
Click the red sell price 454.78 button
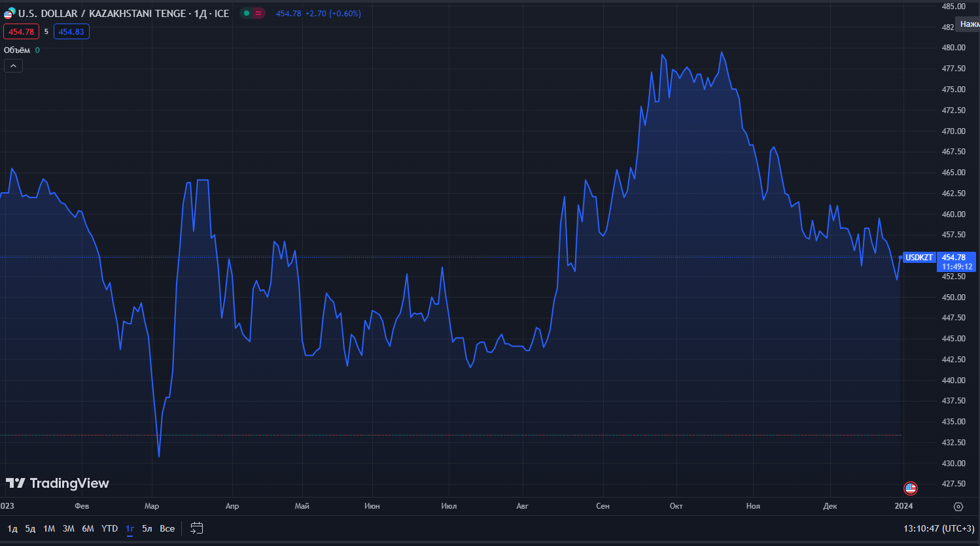[x=21, y=31]
